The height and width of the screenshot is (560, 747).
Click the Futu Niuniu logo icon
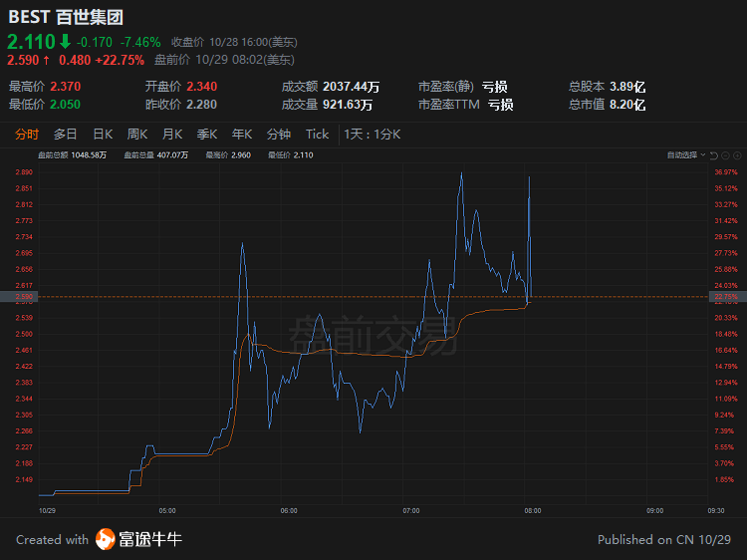click(106, 539)
